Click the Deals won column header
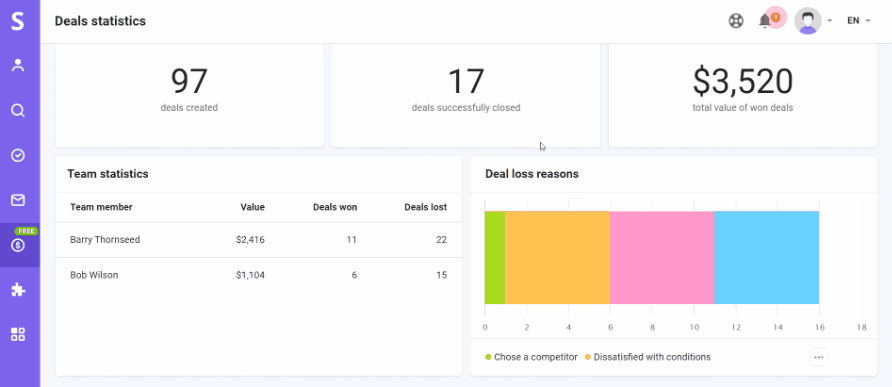Viewport: 892px width, 387px height. pos(335,207)
